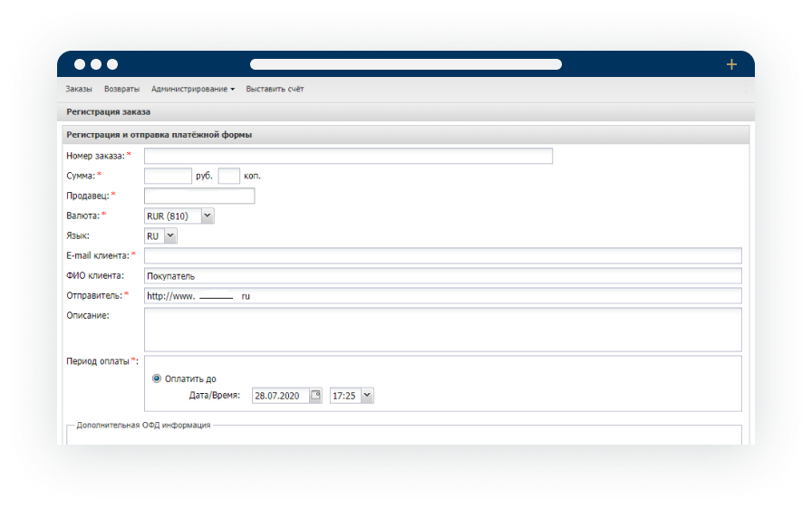Click into the Номер заказа field

click(348, 156)
